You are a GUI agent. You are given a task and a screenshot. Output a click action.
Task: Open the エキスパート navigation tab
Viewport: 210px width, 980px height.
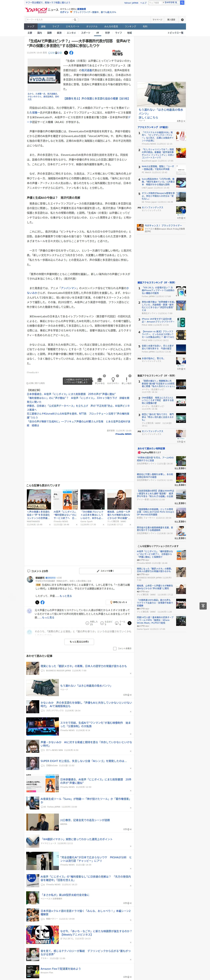click(x=72, y=27)
